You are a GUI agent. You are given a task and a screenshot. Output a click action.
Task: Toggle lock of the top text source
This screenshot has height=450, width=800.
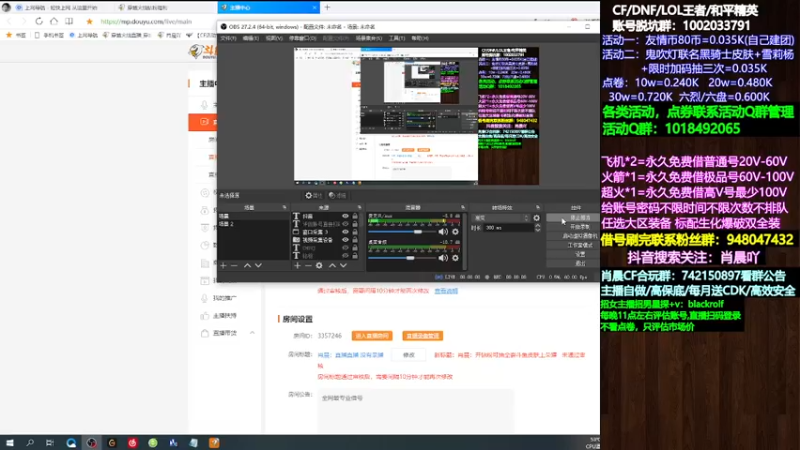355,216
